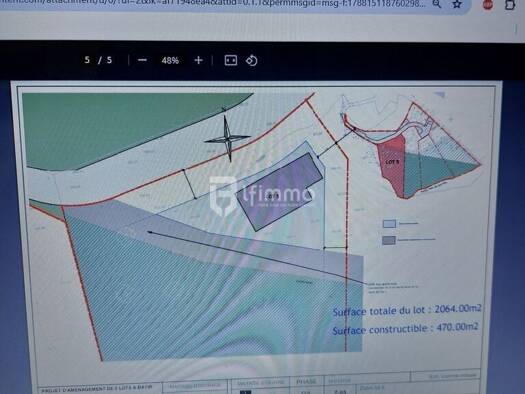The image size is (525, 394).
Task: Click the fit to page icon
Action: [231, 60]
